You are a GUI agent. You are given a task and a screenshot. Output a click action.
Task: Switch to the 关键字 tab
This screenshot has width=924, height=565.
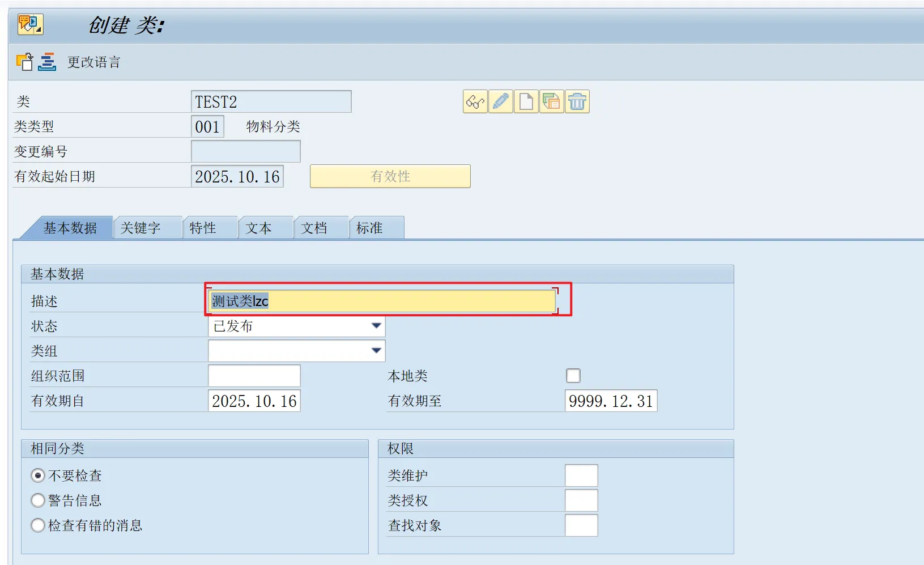(x=140, y=228)
